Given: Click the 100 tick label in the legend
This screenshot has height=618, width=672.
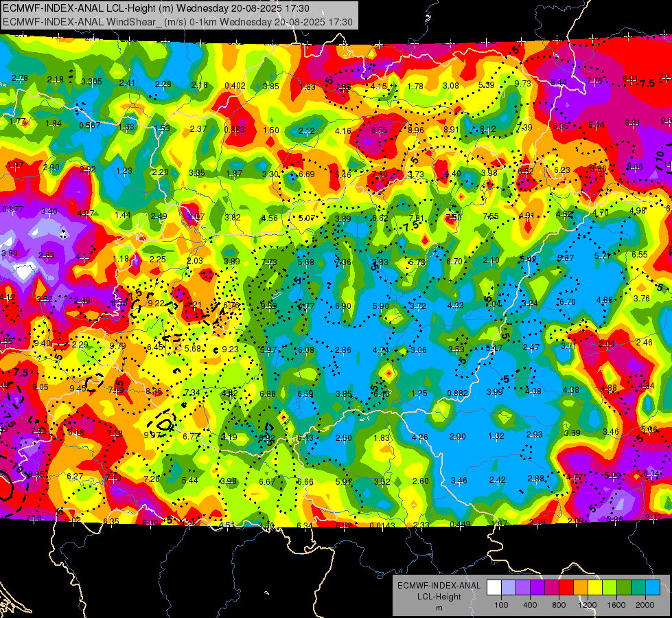Looking at the screenshot, I should 502,605.
